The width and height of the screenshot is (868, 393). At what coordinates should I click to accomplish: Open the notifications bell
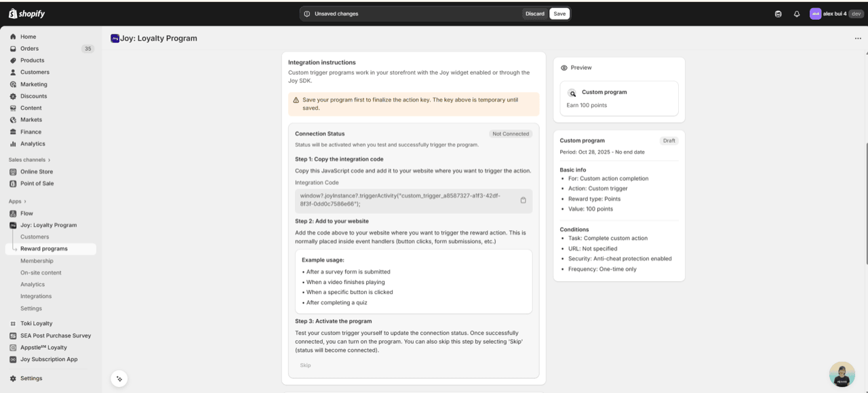[x=797, y=14]
